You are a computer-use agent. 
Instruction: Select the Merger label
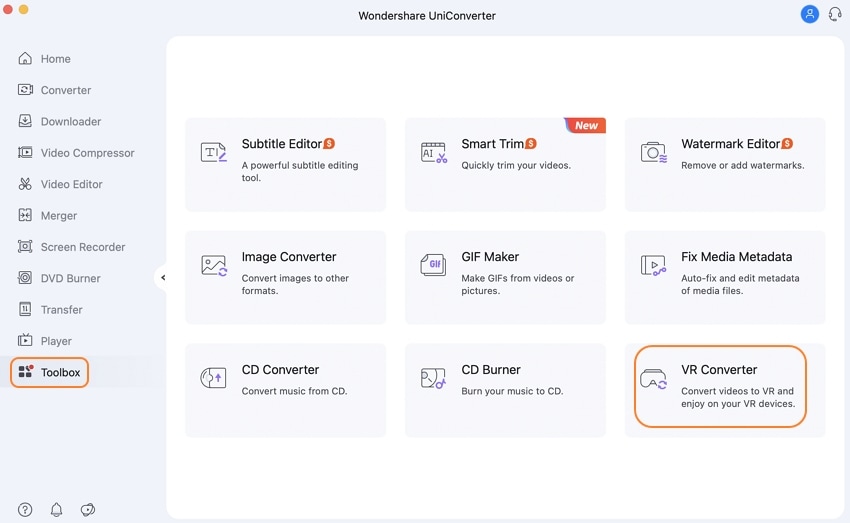point(59,216)
